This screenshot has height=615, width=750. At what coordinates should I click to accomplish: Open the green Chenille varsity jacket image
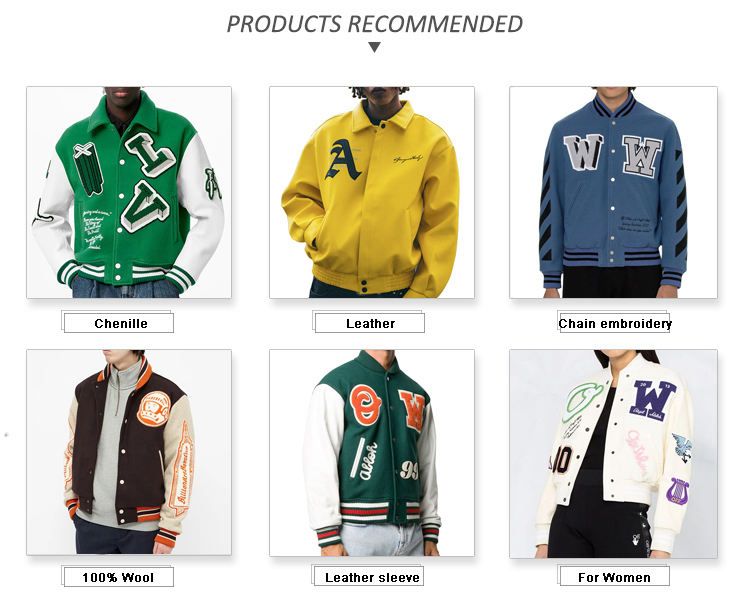click(x=129, y=192)
